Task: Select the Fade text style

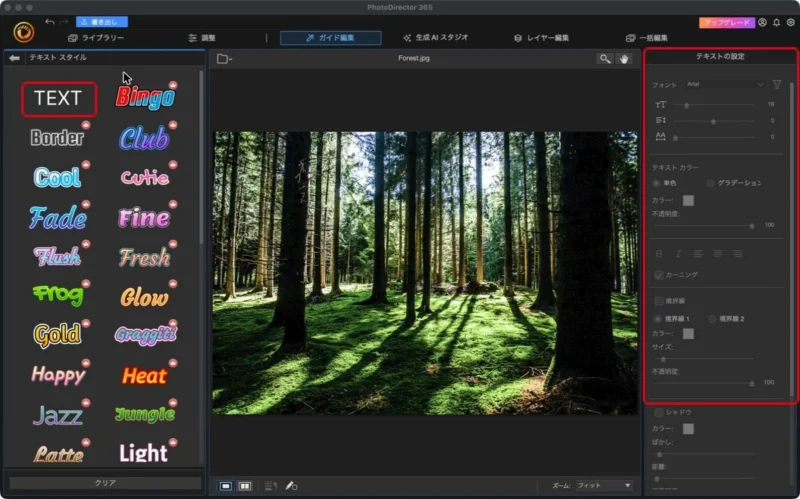Action: [x=58, y=217]
